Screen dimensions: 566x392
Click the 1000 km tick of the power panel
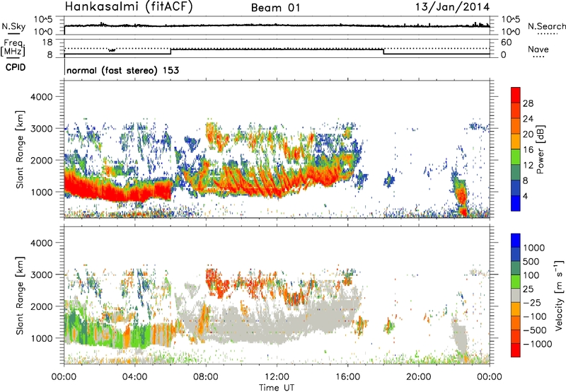[42, 192]
